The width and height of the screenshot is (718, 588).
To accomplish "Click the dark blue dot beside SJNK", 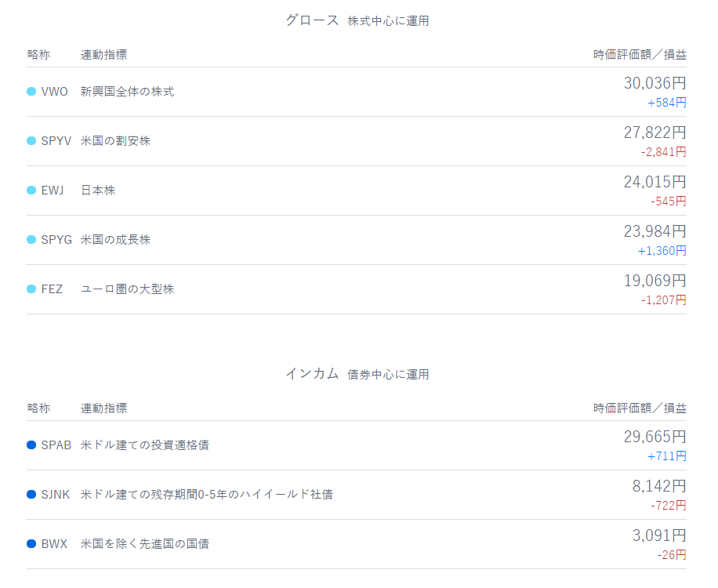I will coord(31,495).
